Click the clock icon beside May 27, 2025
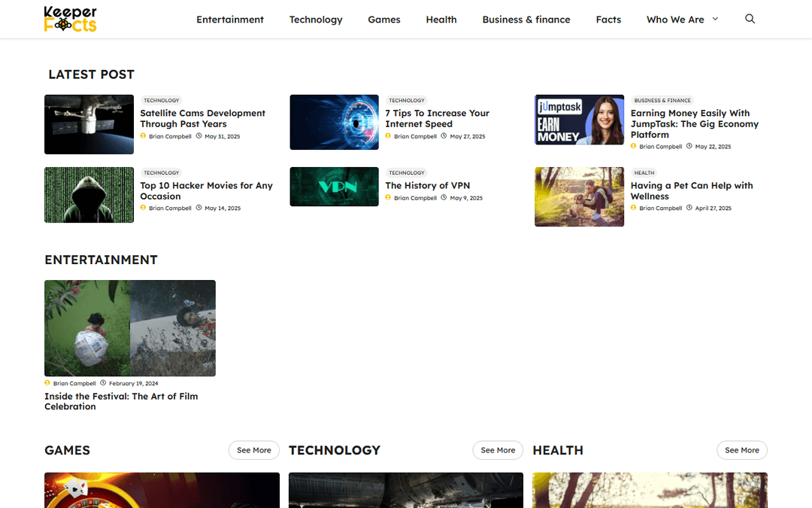 tap(444, 135)
